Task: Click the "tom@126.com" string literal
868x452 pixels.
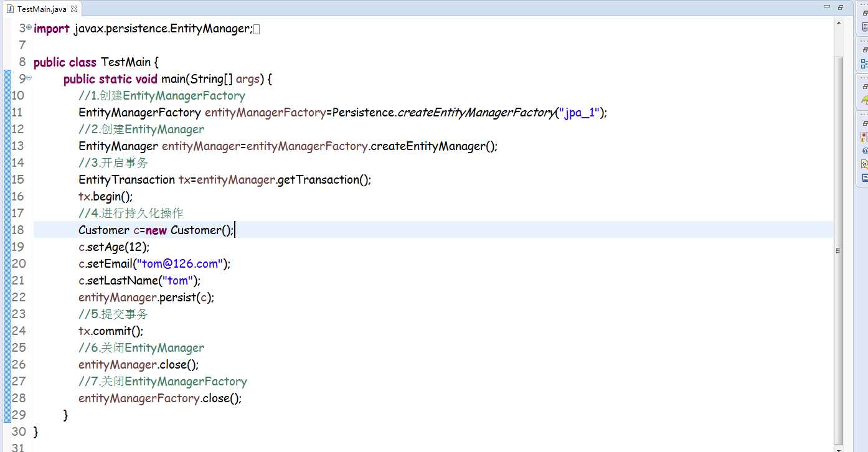Action: point(181,263)
